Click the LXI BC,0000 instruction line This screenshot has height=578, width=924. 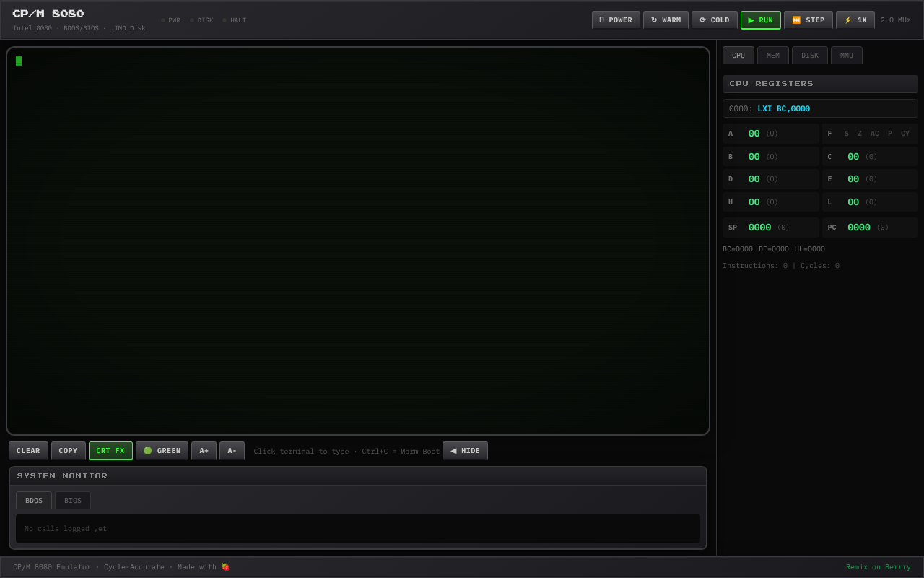[x=820, y=108]
